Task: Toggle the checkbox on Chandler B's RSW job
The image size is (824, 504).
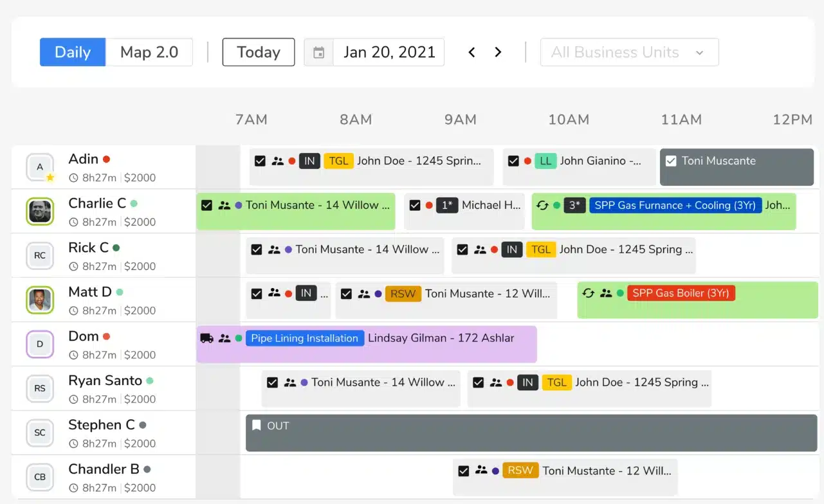Action: [464, 471]
